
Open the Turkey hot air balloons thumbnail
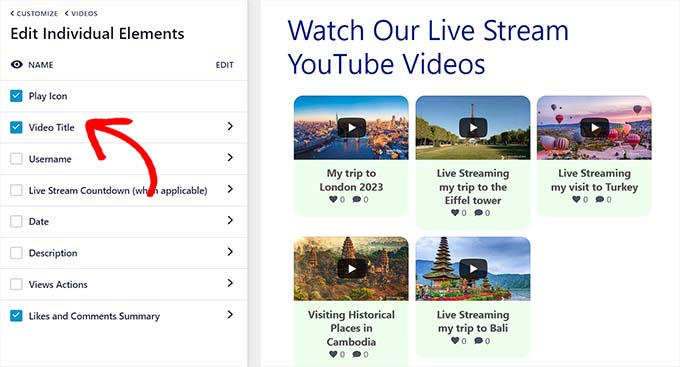594,128
